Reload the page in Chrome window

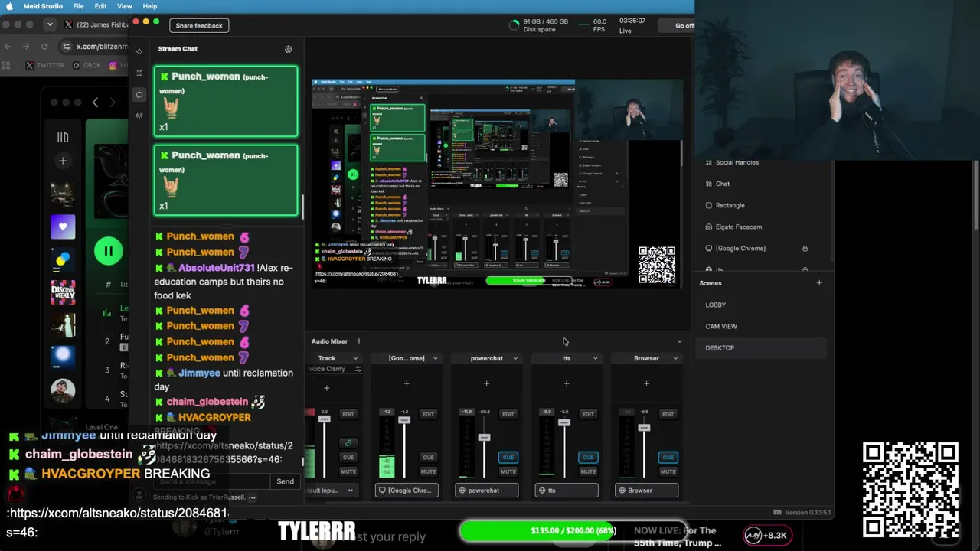point(44,46)
